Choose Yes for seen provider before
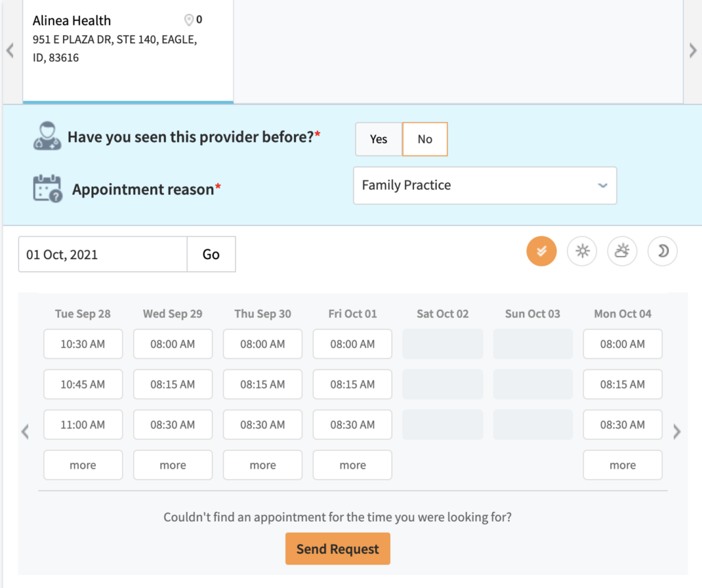 pos(378,139)
